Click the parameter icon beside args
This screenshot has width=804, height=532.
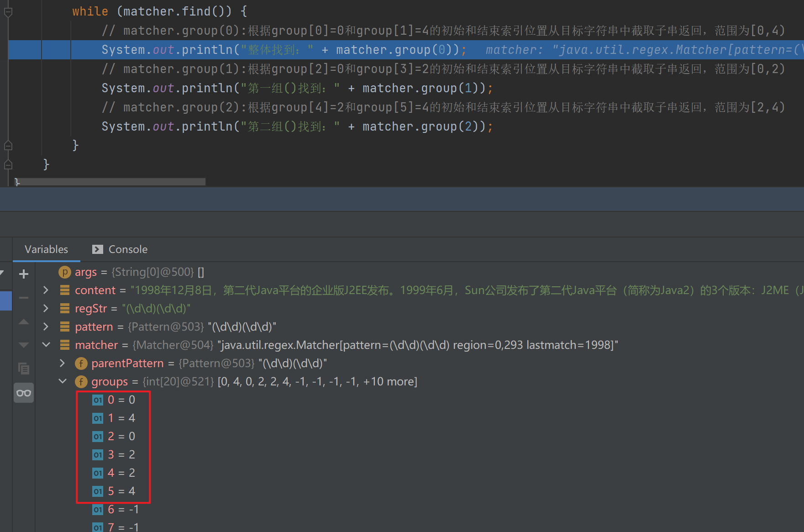(x=64, y=272)
